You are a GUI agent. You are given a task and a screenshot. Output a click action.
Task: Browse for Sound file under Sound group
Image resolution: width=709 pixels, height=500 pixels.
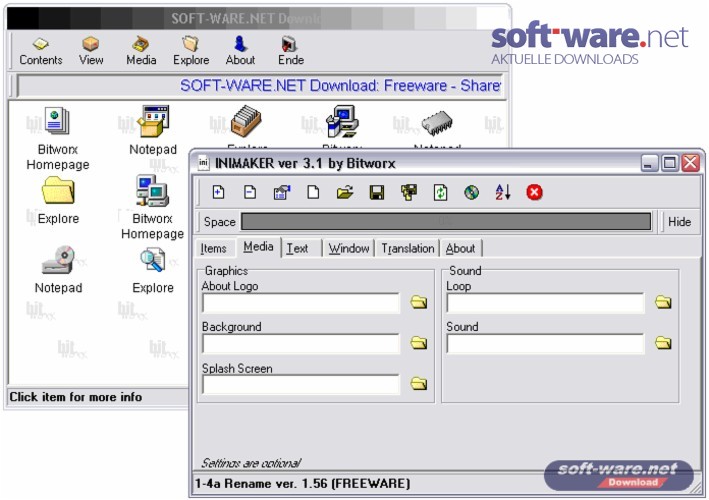[x=663, y=343]
